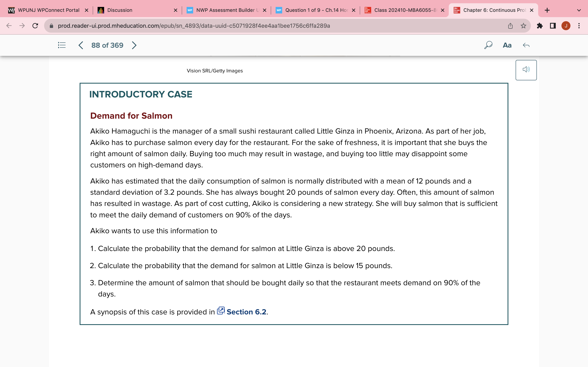The image size is (588, 367).
Task: Go to previous page with left chevron
Action: coord(81,45)
